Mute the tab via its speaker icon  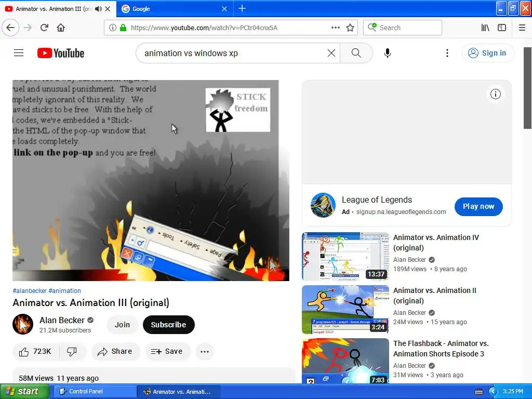click(98, 9)
